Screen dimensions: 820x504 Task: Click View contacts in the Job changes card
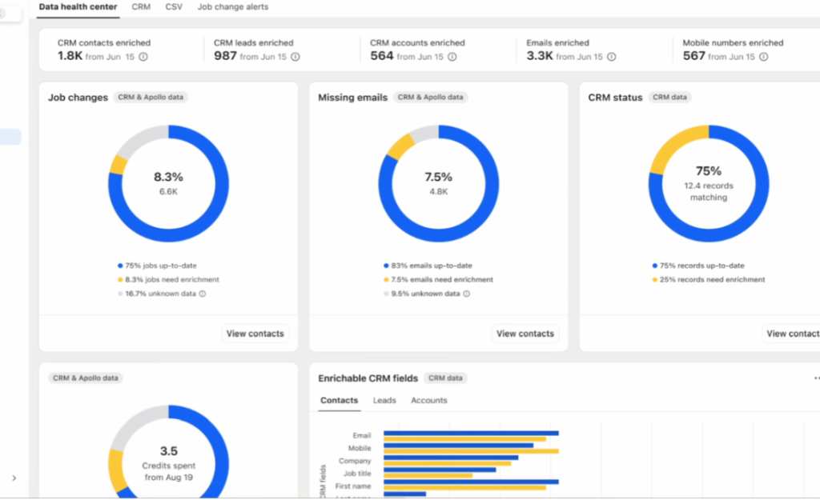click(x=255, y=334)
